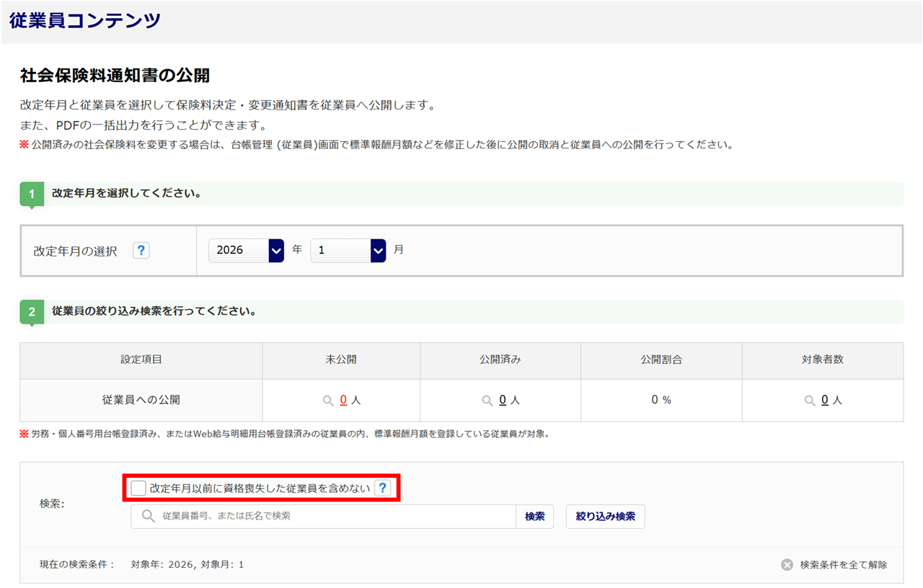Image resolution: width=923 pixels, height=588 pixels.
Task: Click the 検索 button
Action: coord(535,517)
